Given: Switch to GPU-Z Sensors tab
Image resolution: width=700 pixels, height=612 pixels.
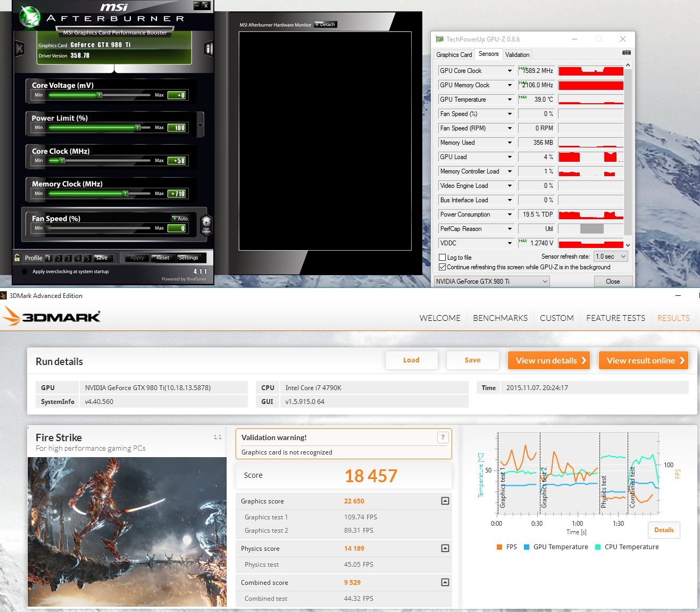Looking at the screenshot, I should [488, 54].
